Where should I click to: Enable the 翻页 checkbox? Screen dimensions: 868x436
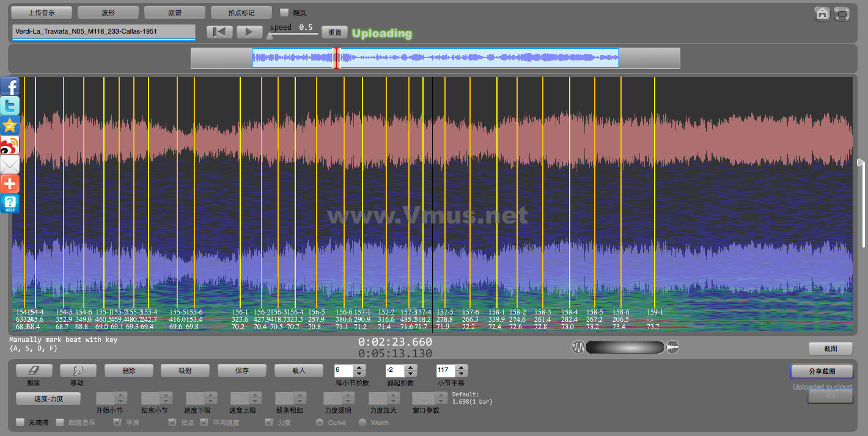click(x=284, y=12)
